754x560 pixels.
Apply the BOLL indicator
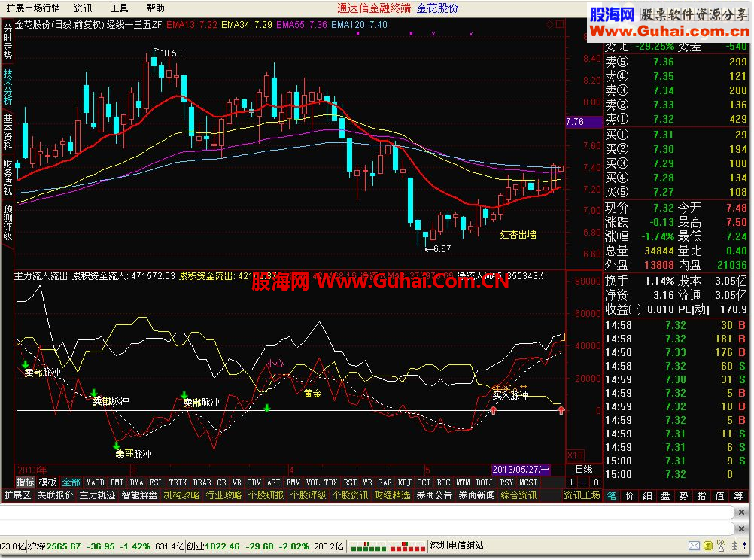(485, 482)
